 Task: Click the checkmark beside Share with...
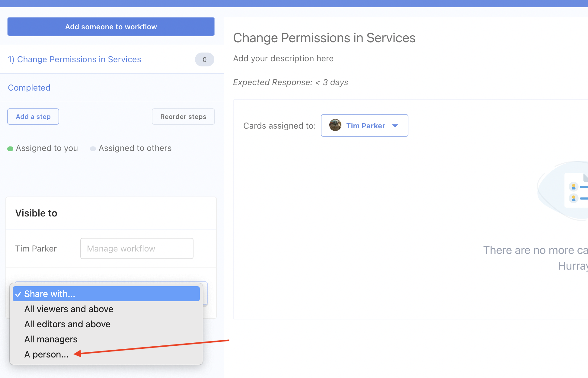point(18,294)
